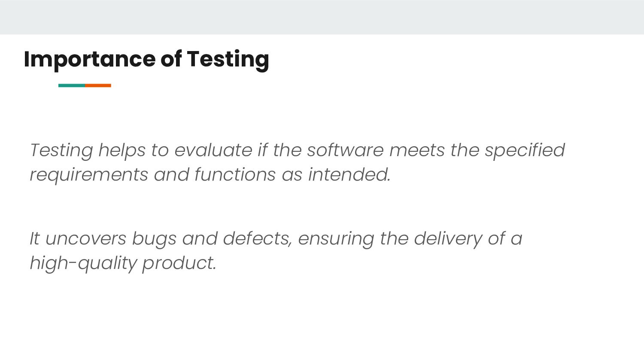Select the orange accent line under title
The image size is (644, 362).
(98, 85)
